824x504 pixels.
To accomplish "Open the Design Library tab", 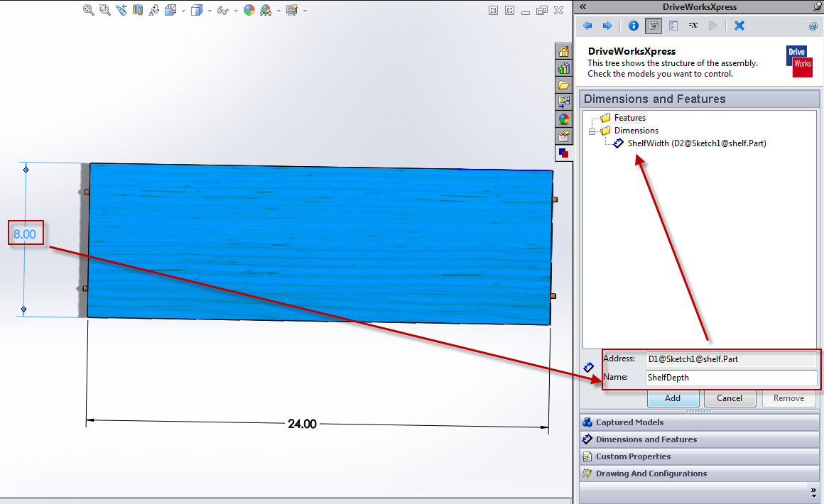I will 564,68.
